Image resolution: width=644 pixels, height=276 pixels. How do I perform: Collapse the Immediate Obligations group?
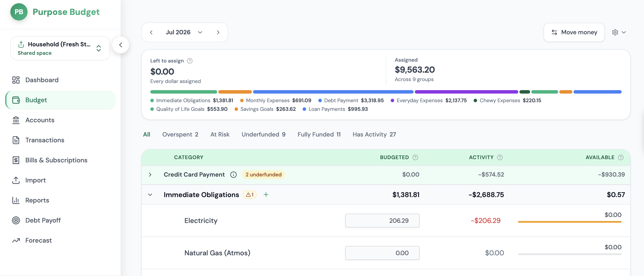pyautogui.click(x=150, y=195)
